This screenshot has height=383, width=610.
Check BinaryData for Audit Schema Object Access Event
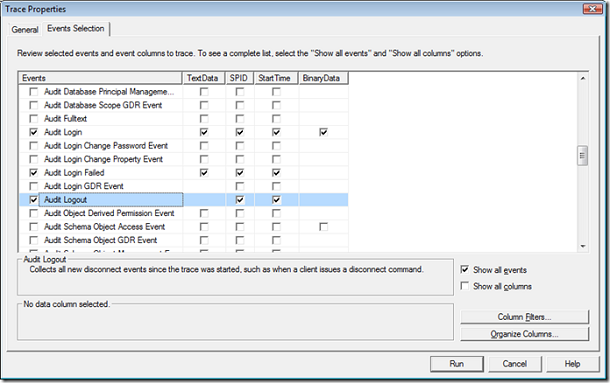pyautogui.click(x=323, y=227)
